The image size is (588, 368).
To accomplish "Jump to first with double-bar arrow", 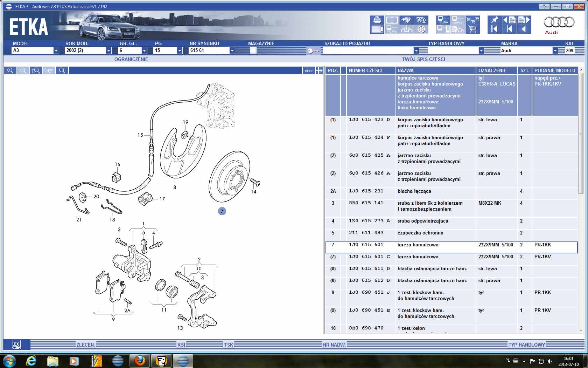I will click(495, 29).
